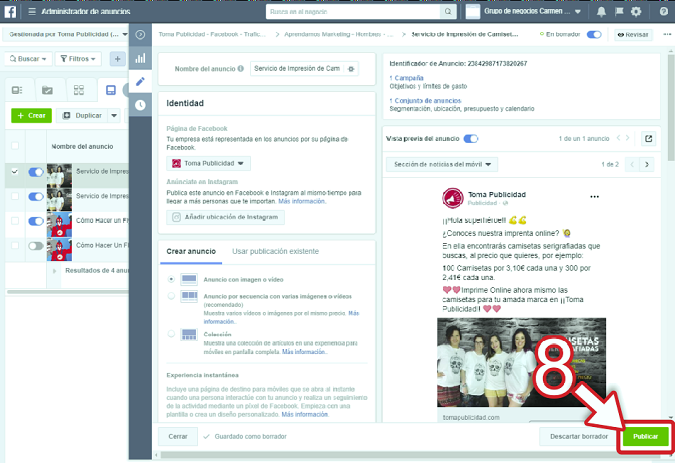Open the Toma Publicidad page selector dropdown

208,163
